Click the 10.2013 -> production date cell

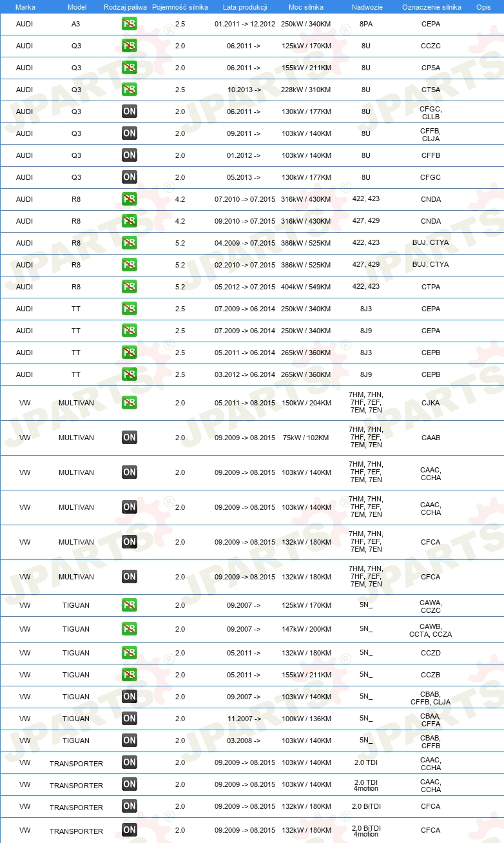[x=244, y=90]
